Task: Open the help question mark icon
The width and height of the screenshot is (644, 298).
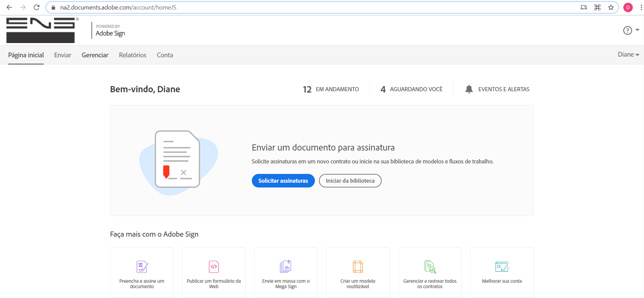Action: (627, 31)
